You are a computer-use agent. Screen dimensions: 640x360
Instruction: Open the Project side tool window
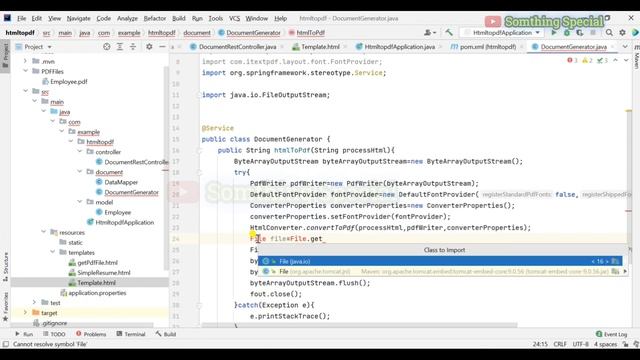click(5, 55)
